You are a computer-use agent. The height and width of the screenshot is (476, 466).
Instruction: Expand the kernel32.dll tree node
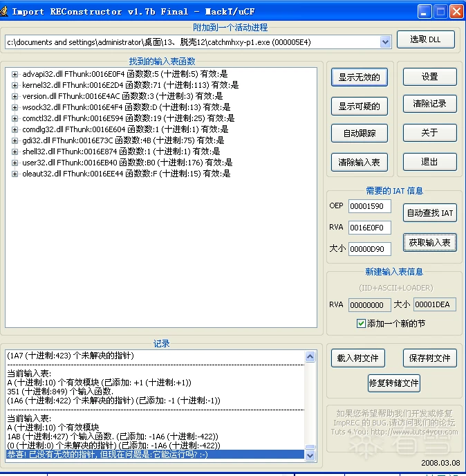[x=15, y=85]
